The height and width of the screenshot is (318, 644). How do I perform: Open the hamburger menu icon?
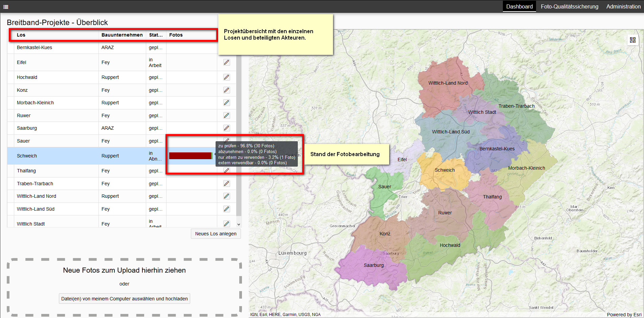click(5, 6)
